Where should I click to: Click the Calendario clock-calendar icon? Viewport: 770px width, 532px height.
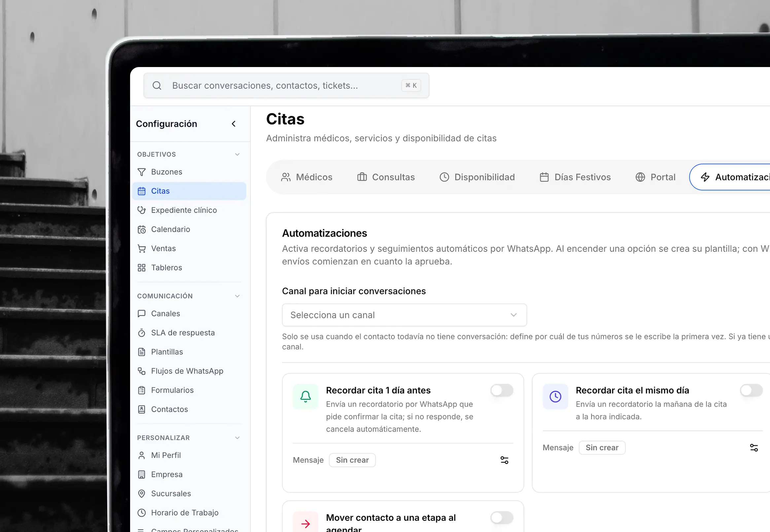tap(142, 229)
